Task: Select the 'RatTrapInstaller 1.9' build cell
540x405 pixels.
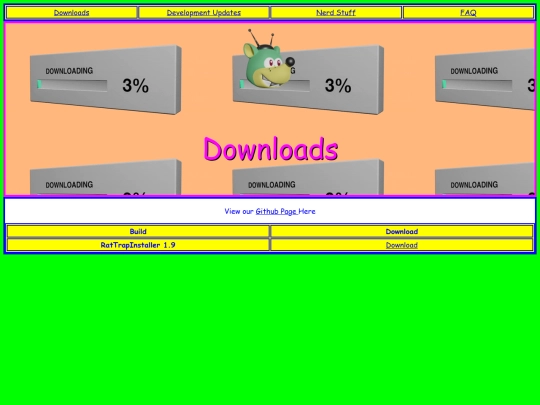Action: point(138,245)
